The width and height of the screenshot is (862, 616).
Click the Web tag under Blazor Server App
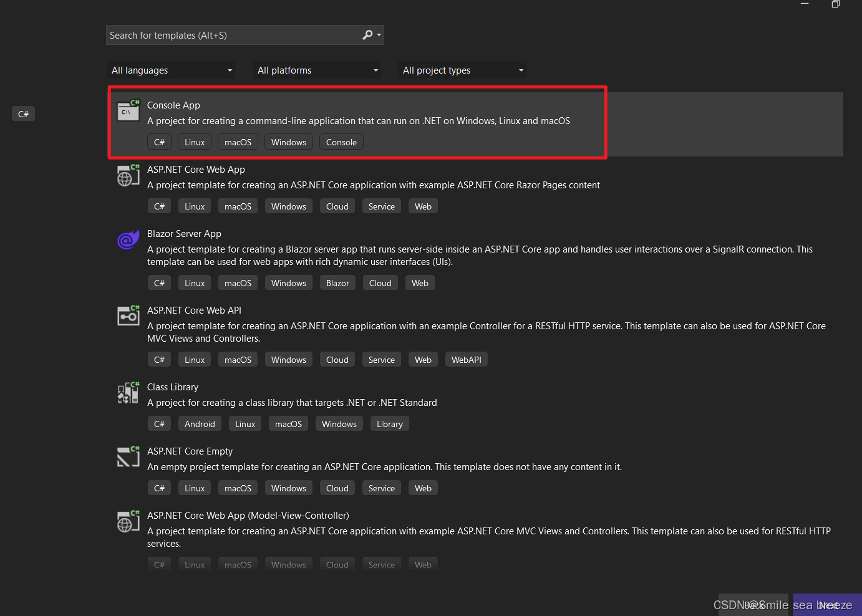420,283
